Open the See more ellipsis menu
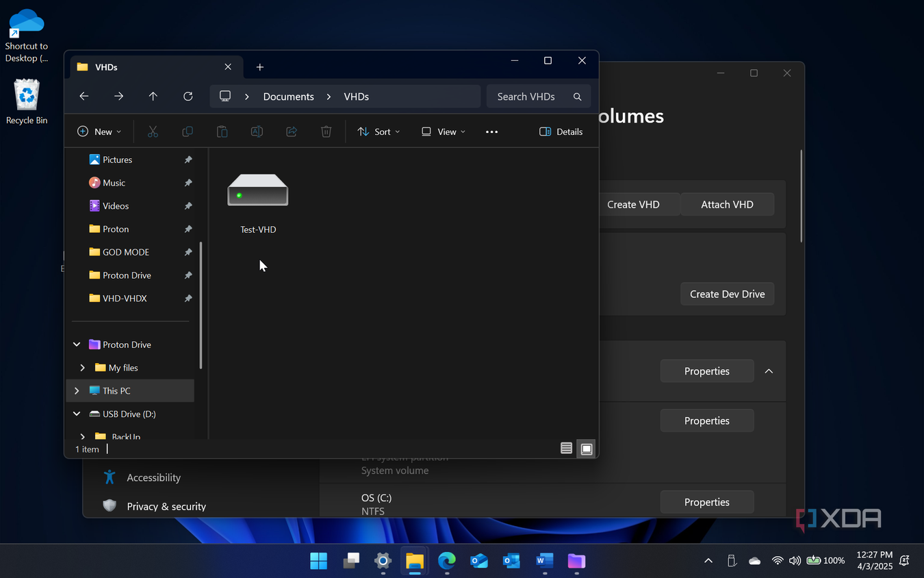The image size is (924, 578). point(491,131)
